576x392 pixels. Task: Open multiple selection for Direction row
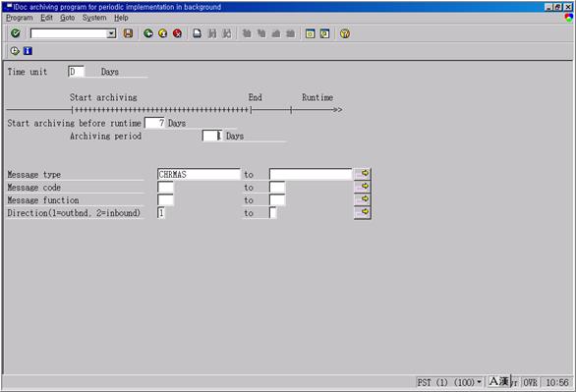[362, 212]
